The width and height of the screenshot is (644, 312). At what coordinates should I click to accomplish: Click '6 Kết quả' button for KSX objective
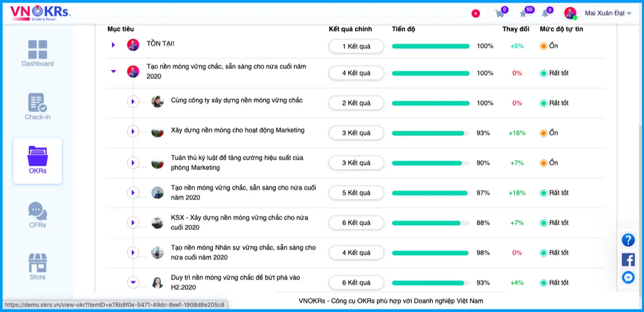(x=356, y=223)
